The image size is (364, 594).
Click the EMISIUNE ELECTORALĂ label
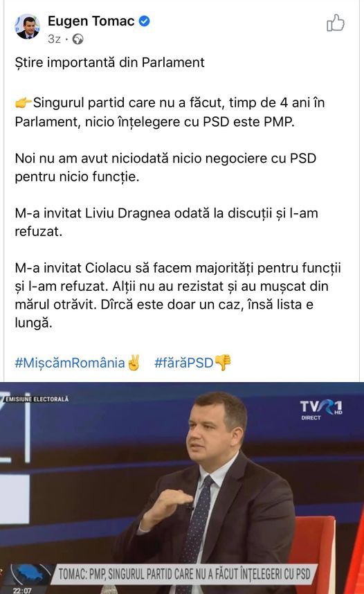coord(37,399)
